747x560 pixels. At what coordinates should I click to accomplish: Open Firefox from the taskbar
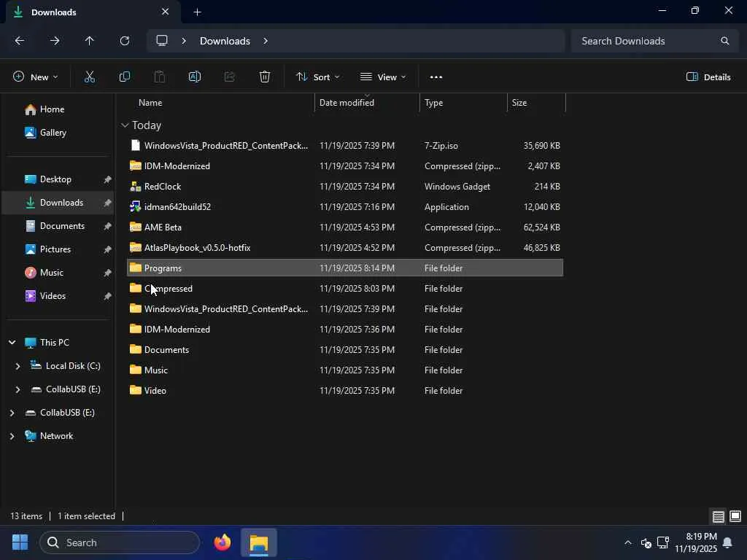click(x=222, y=542)
